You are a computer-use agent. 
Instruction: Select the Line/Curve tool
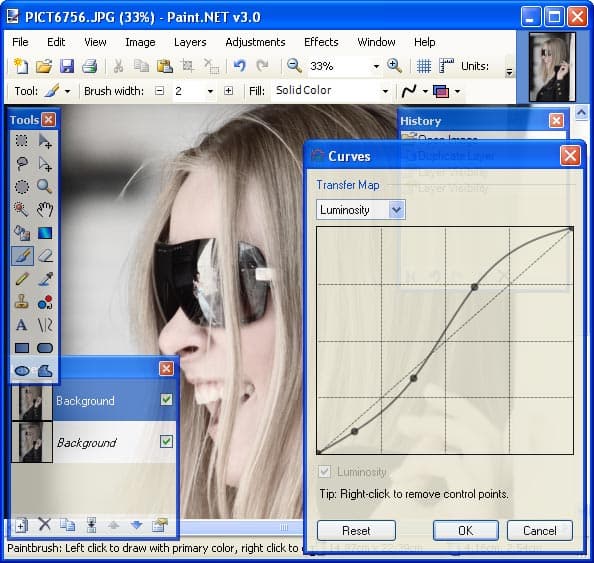pos(45,325)
